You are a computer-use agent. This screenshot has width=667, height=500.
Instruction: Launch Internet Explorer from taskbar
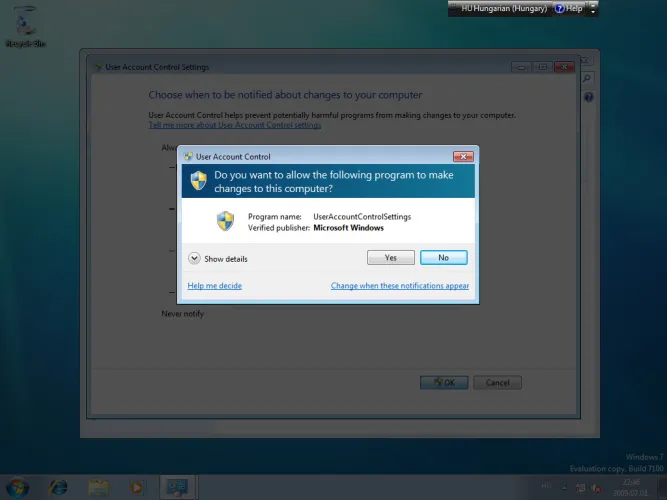(x=58, y=487)
